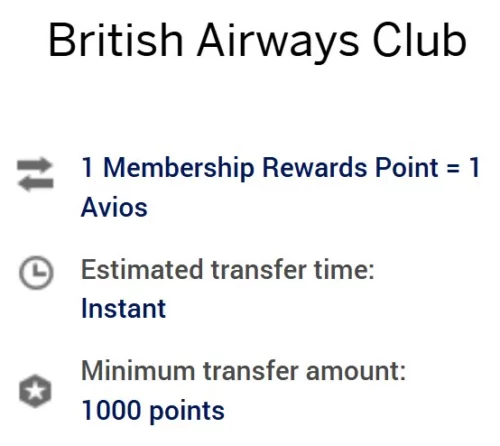Click the word Avios
This screenshot has height=446, width=500.
[x=114, y=207]
